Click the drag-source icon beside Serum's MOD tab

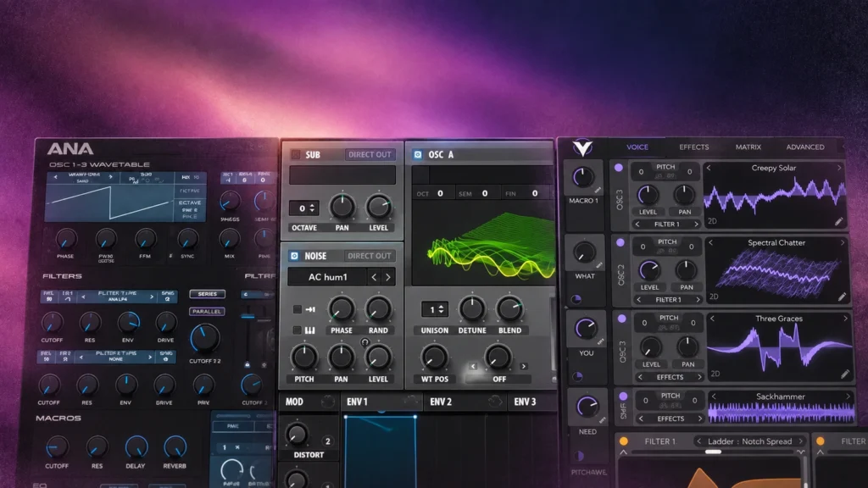pos(327,402)
